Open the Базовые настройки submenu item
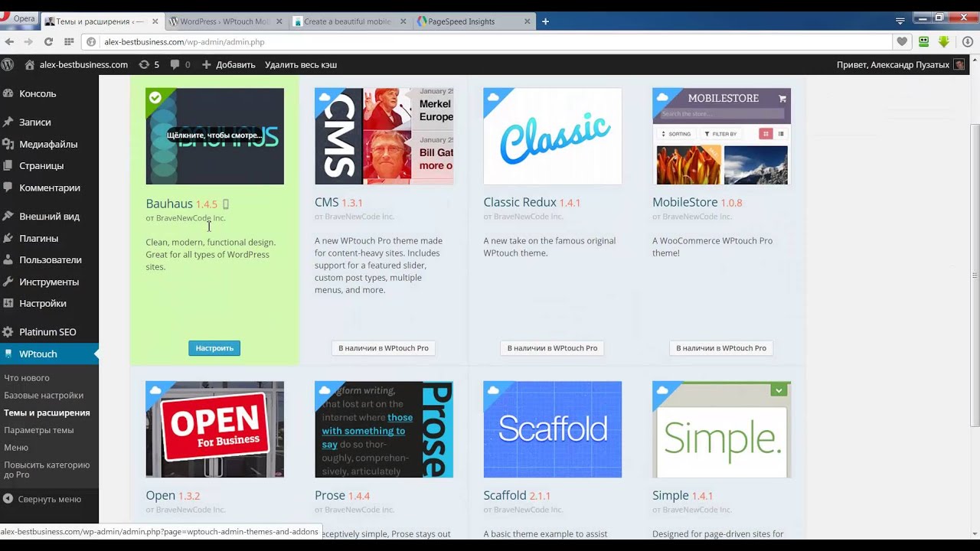 coord(44,396)
